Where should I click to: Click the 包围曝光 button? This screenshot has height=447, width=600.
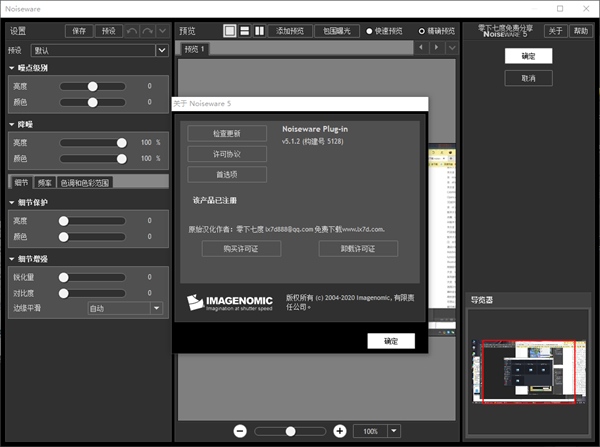pos(337,31)
